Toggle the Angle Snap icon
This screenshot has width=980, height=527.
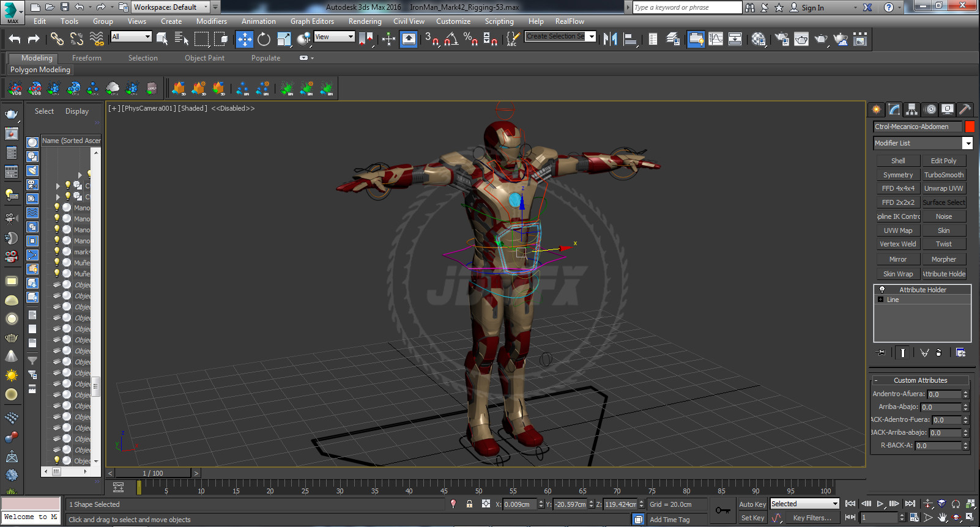[x=451, y=39]
